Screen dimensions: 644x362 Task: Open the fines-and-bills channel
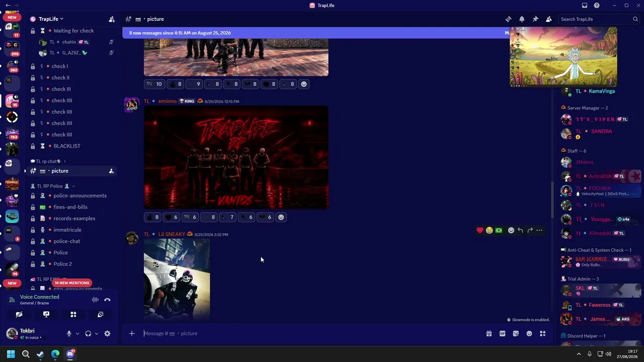(x=71, y=207)
